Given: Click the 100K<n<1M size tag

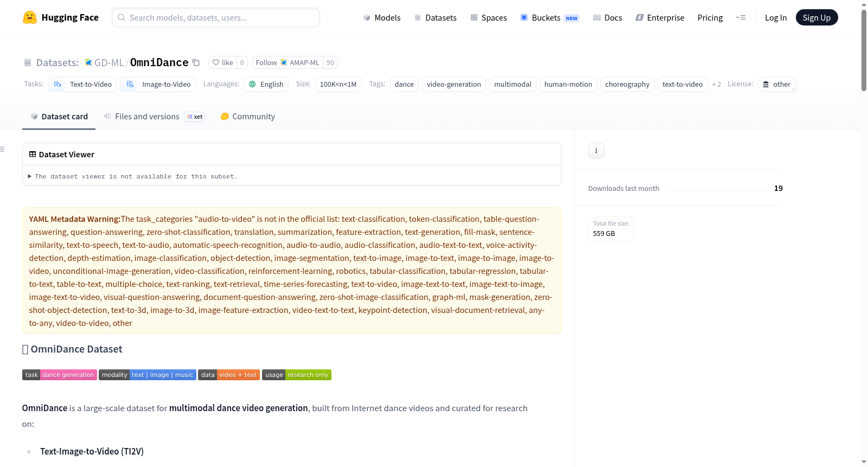Looking at the screenshot, I should pyautogui.click(x=339, y=84).
